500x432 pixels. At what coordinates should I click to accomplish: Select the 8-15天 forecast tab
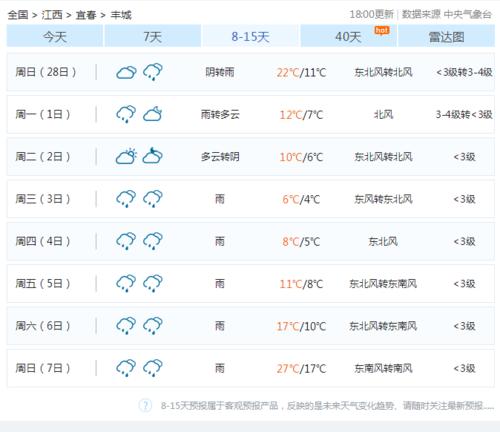250,36
